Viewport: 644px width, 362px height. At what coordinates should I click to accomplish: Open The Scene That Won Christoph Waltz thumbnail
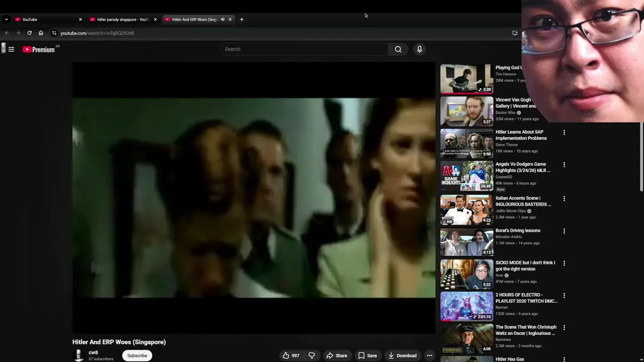coord(466,338)
